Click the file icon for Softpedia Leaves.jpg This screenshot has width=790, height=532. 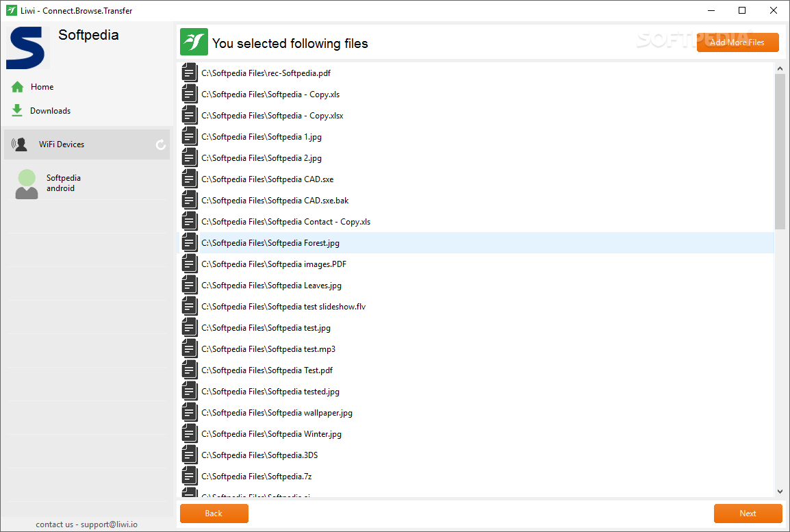click(190, 285)
